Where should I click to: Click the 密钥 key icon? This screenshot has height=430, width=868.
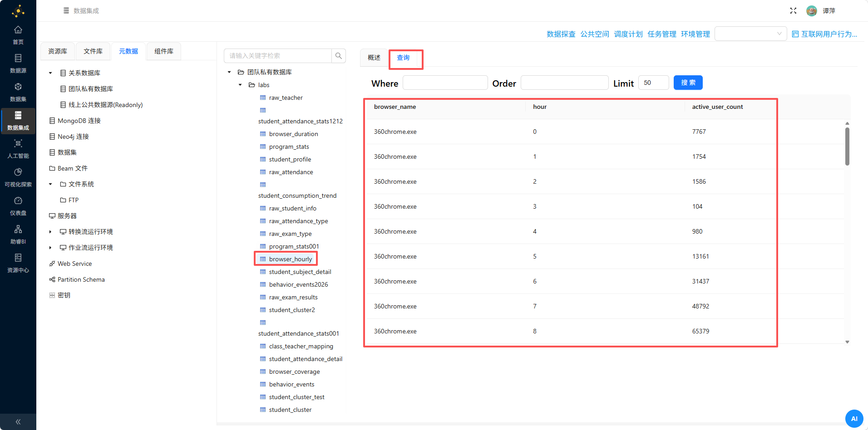point(52,295)
